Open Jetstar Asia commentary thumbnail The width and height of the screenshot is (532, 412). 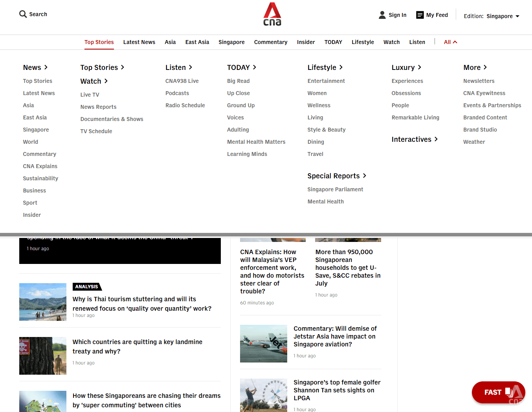click(264, 344)
